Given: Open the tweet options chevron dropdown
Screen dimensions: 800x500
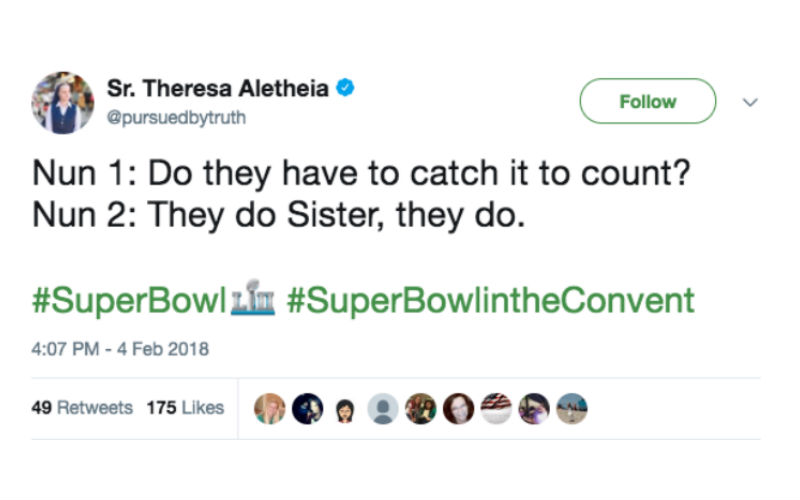Looking at the screenshot, I should [752, 102].
